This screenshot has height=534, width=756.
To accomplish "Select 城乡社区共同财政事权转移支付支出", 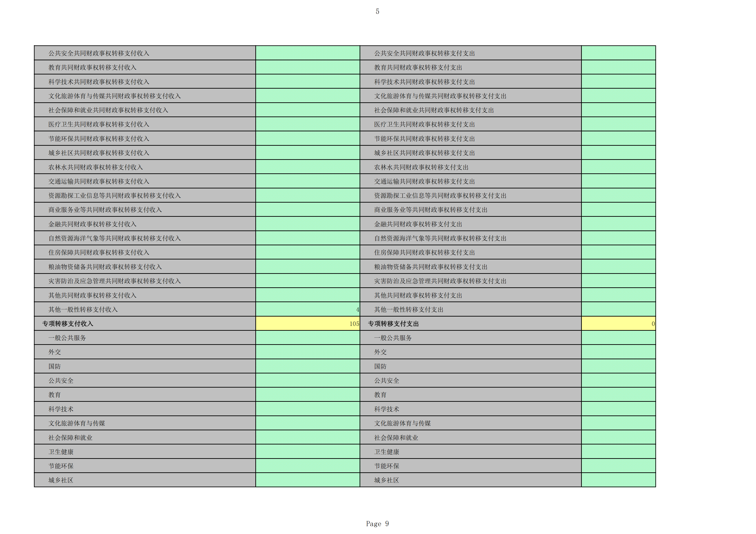I will 425,153.
